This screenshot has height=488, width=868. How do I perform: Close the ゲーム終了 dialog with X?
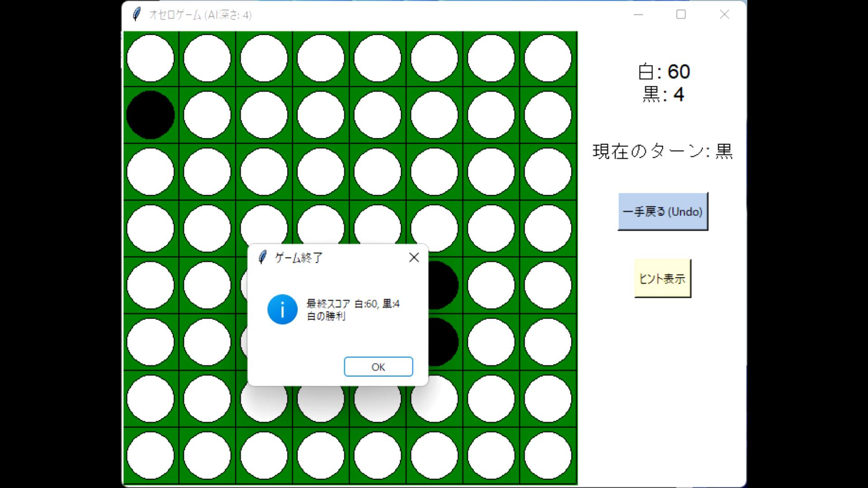click(414, 258)
